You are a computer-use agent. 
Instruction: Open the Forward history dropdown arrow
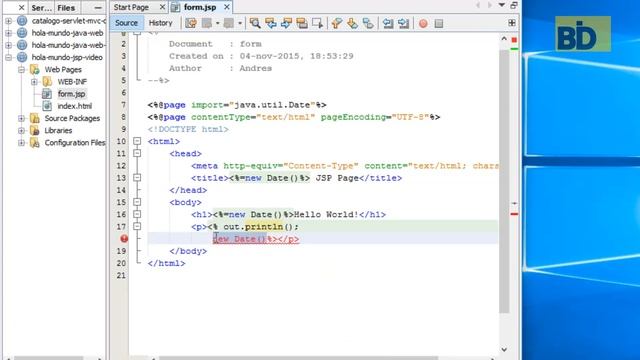[240, 23]
